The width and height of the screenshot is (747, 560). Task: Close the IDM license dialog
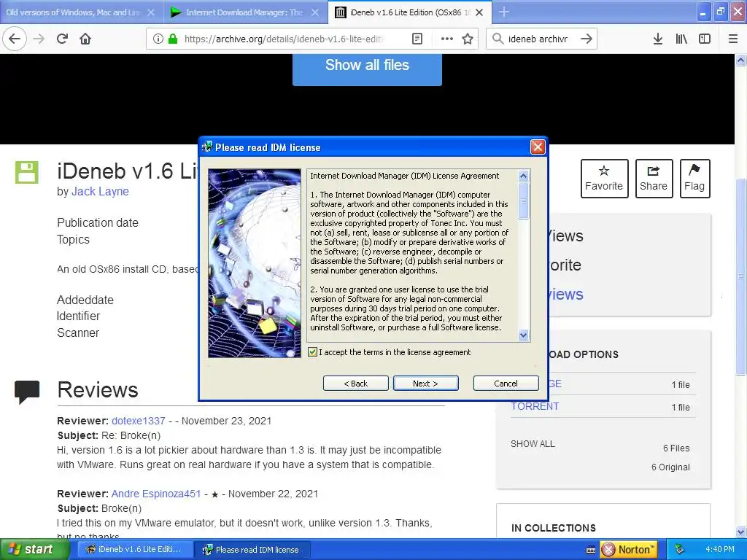[x=538, y=147]
